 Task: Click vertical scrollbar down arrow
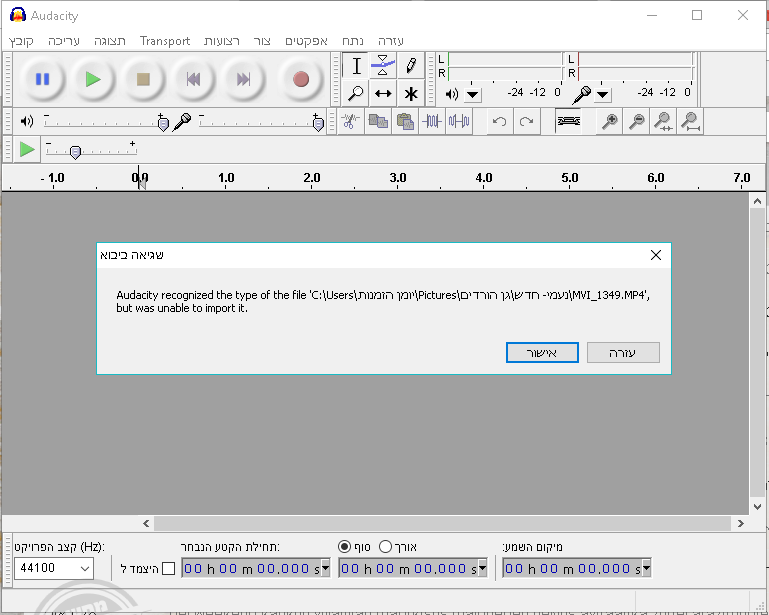pos(757,507)
